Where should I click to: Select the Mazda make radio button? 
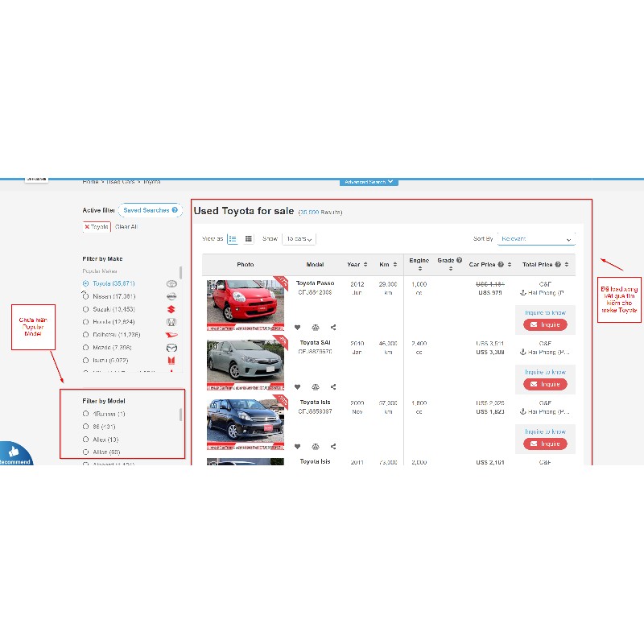85,348
